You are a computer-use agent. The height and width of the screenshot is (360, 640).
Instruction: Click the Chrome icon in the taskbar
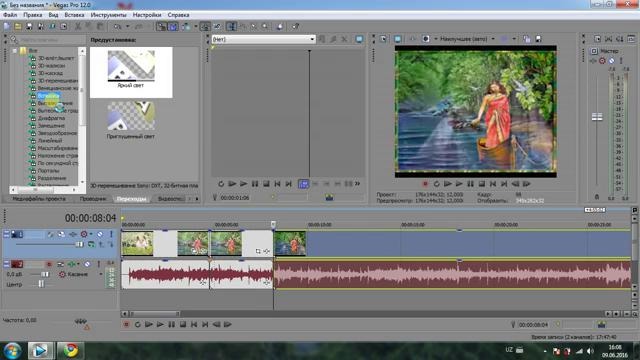(70, 351)
